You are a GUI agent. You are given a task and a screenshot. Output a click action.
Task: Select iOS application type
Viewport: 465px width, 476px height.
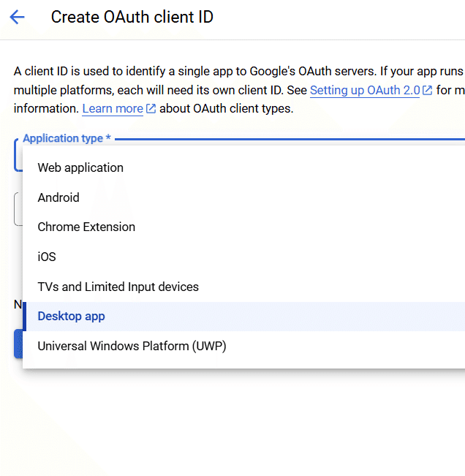(243, 257)
